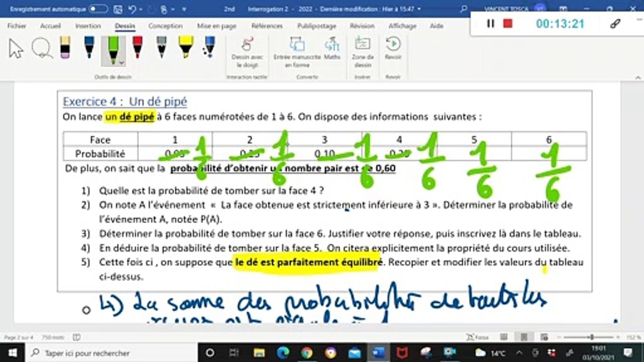
Task: Pick the gray pencil
Action: point(162,48)
